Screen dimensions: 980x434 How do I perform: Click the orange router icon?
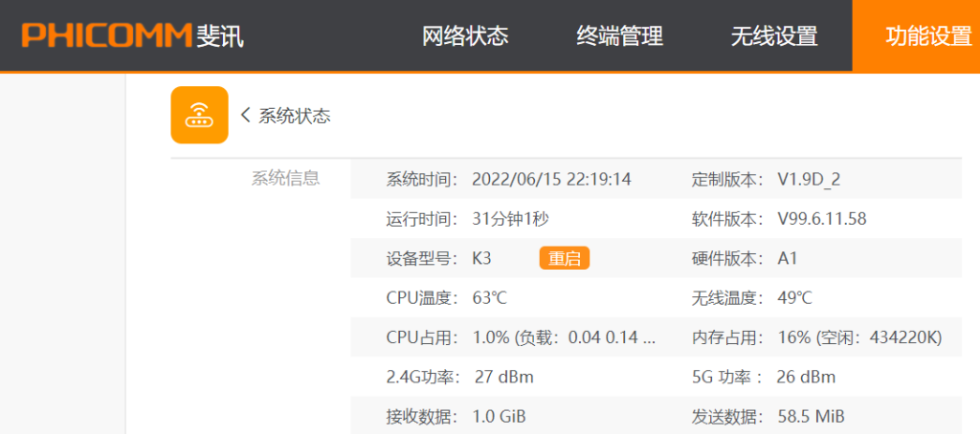(199, 115)
